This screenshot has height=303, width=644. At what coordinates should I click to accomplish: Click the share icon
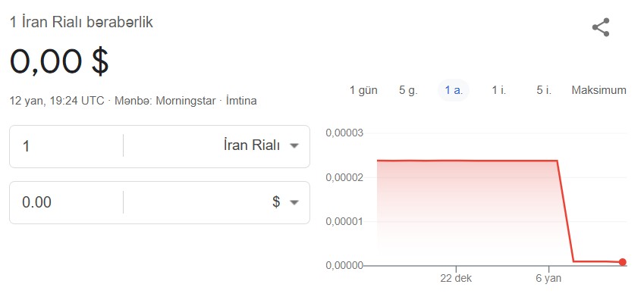pos(601,28)
